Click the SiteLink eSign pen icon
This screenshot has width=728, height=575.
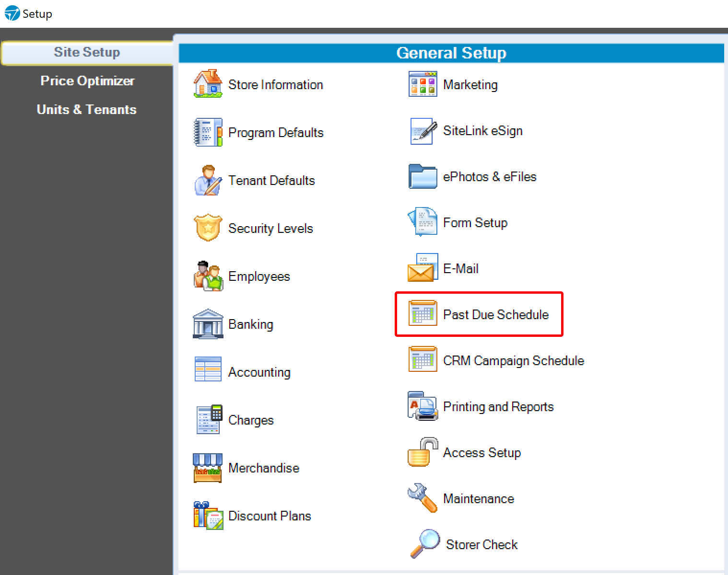point(423,131)
